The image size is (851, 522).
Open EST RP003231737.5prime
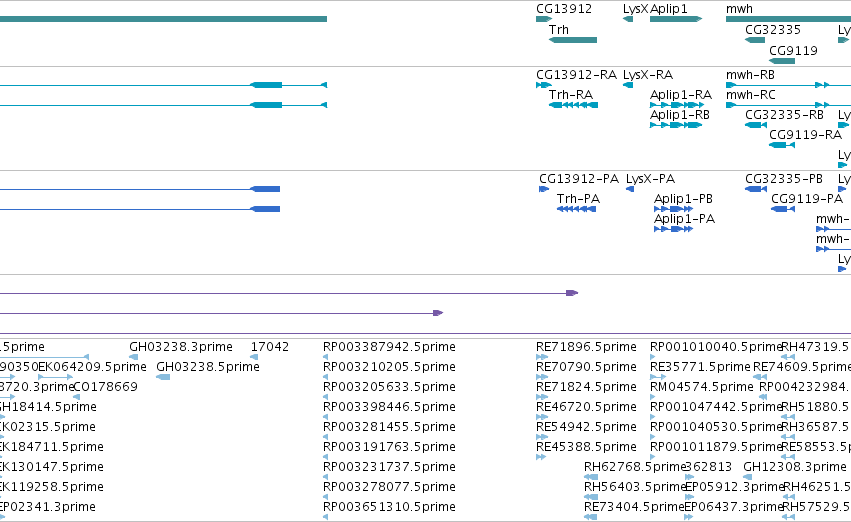(389, 467)
